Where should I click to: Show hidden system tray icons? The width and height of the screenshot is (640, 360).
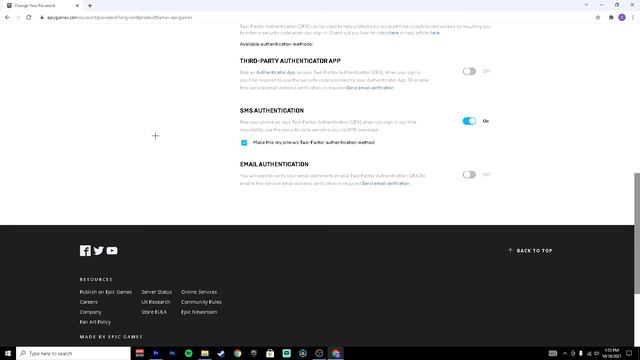click(x=565, y=353)
